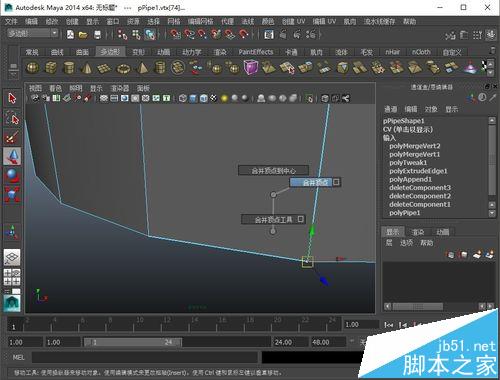The width and height of the screenshot is (500, 380).
Task: Click layer editor scroll left arrow
Action: point(387,306)
